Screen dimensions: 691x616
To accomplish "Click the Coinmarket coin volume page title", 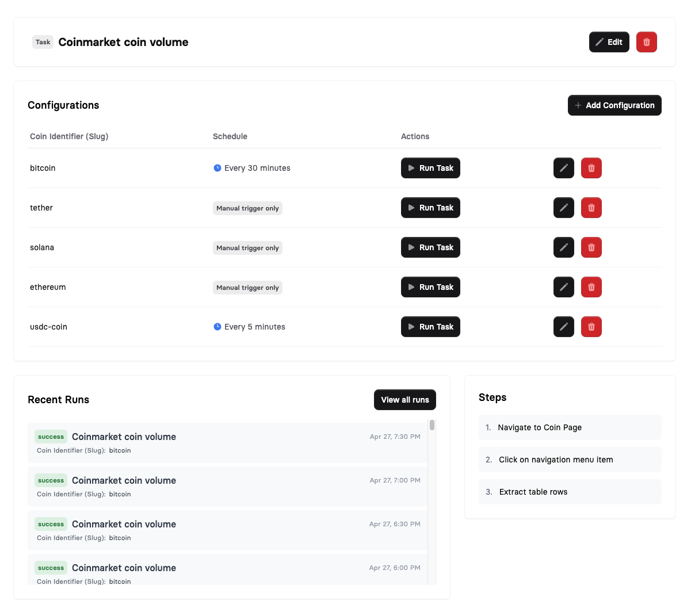I will pos(123,42).
